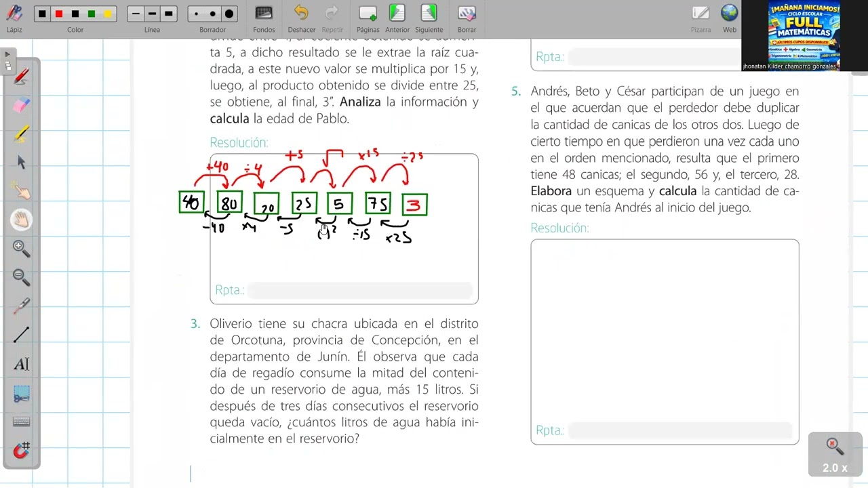This screenshot has height=488, width=868.
Task: Choose the medium line width
Action: pos(152,14)
